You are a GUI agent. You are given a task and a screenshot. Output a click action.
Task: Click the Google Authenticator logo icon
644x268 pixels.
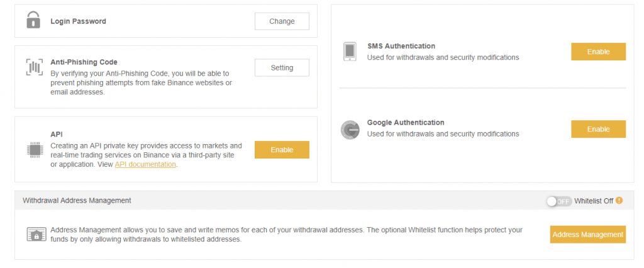pyautogui.click(x=350, y=129)
